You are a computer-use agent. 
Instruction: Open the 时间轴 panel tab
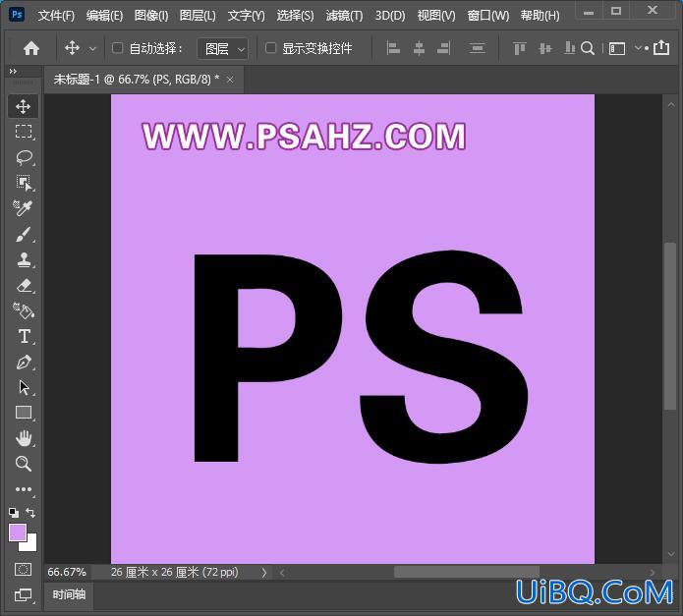point(69,594)
